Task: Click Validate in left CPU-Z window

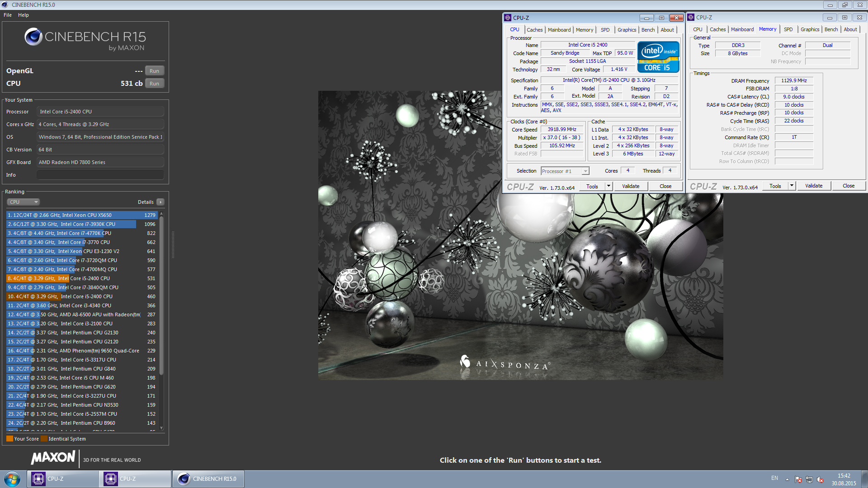Action: click(631, 186)
